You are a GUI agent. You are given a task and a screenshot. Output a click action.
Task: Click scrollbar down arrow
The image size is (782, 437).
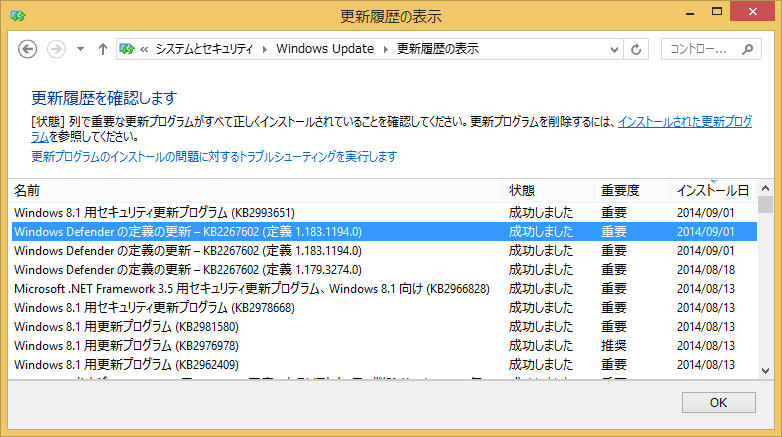(766, 371)
